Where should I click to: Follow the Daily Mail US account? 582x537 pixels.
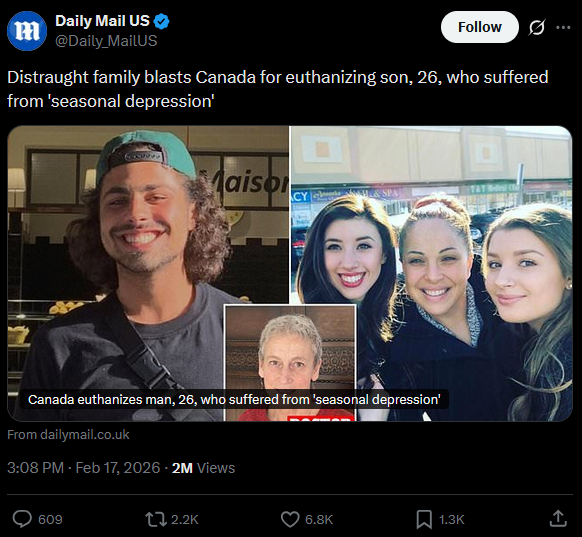click(480, 27)
